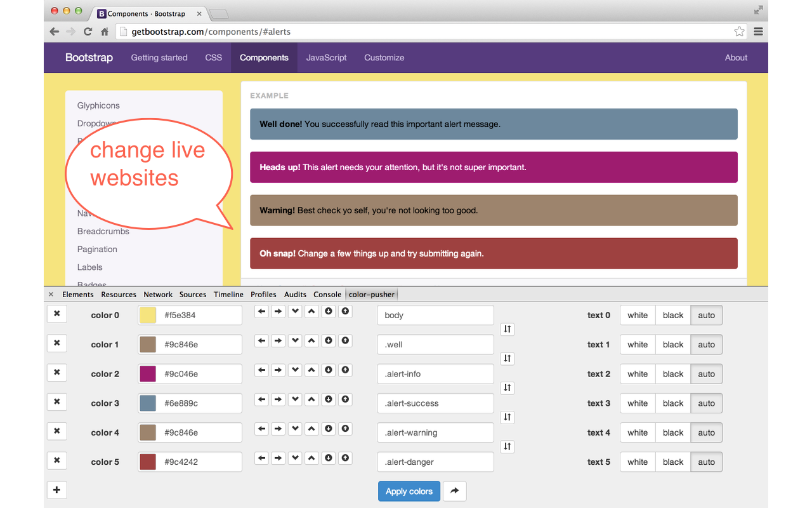Open the red color 5 swatch
Screen dimensions: 812x508
(x=148, y=462)
